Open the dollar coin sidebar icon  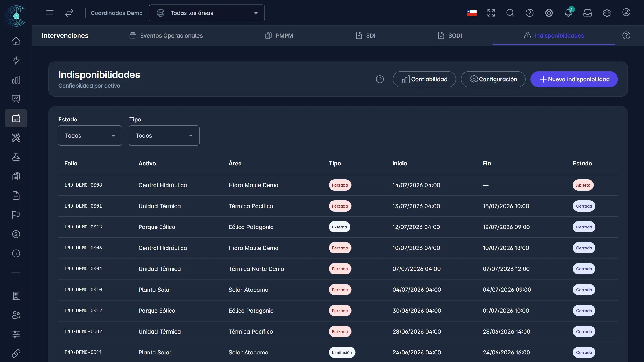[16, 234]
